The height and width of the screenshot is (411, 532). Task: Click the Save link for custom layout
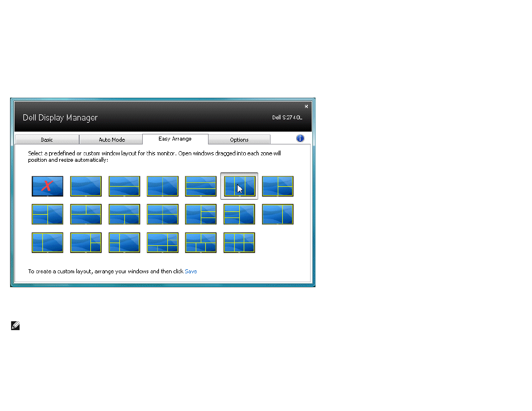(x=191, y=271)
